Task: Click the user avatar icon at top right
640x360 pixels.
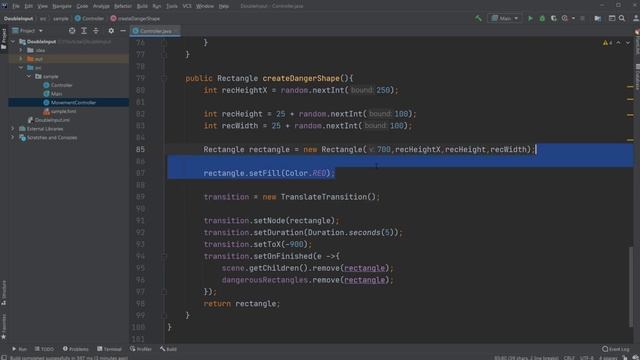Action: point(636,18)
